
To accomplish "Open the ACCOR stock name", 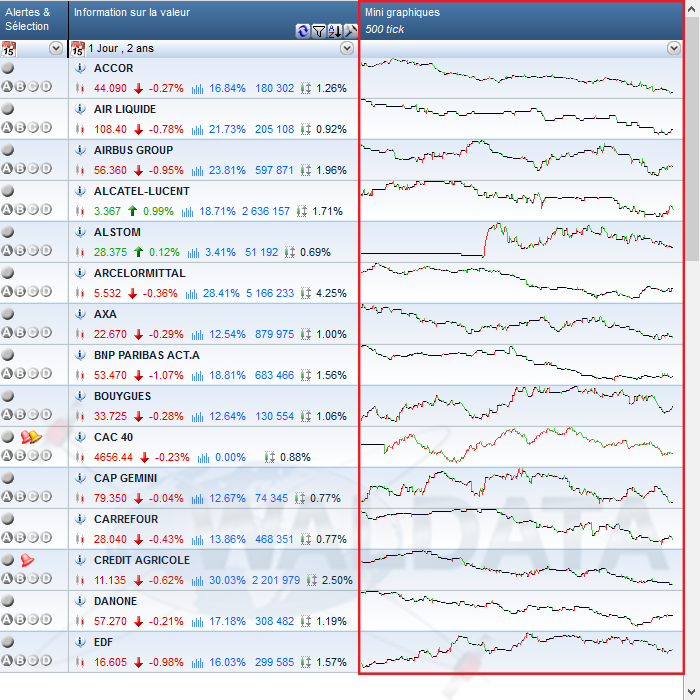I will [x=113, y=68].
